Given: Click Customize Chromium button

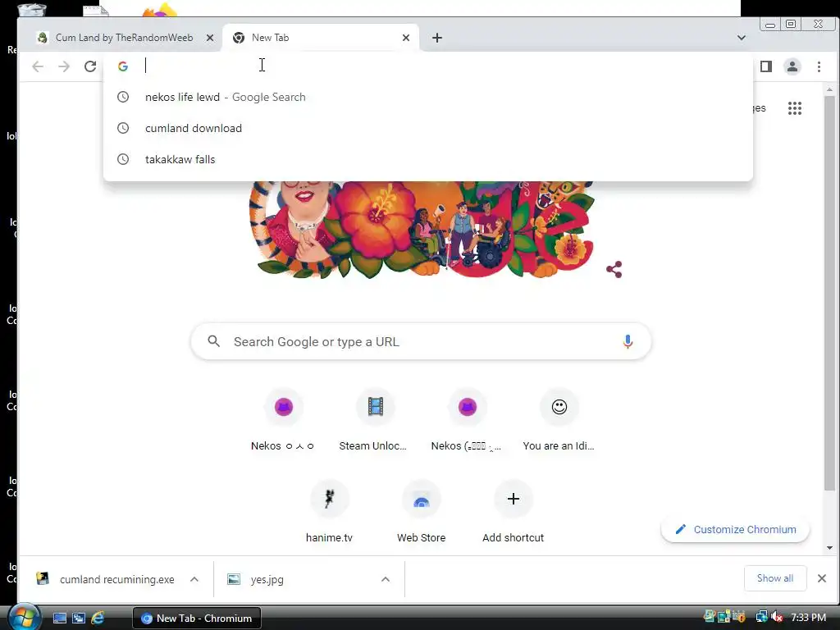Looking at the screenshot, I should 736,529.
